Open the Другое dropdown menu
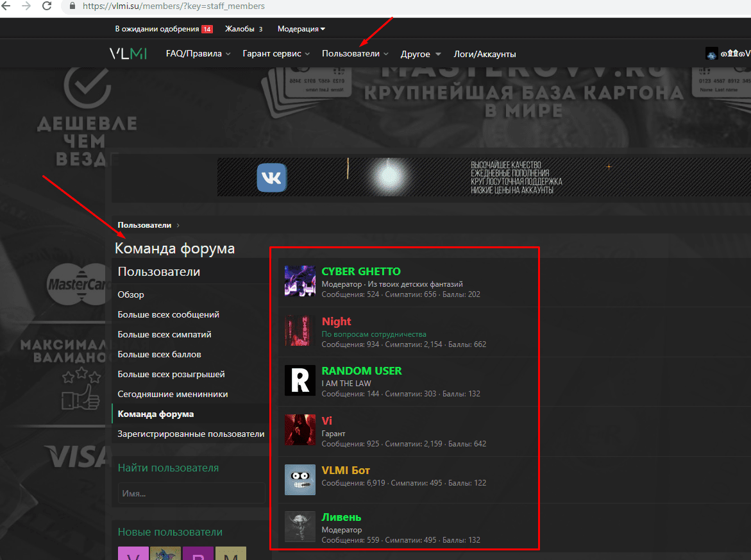 (x=420, y=54)
